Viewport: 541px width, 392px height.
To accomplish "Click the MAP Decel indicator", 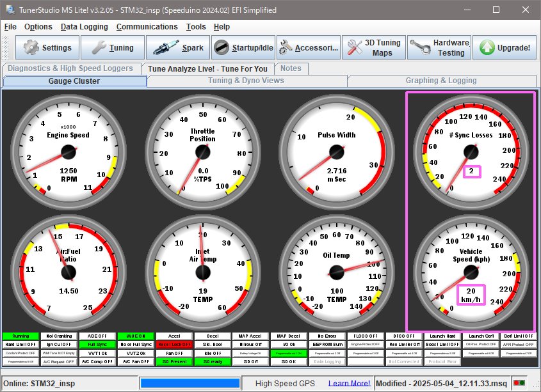I will point(289,336).
